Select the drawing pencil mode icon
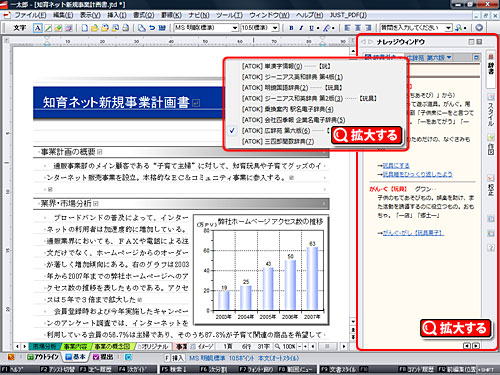 [x=48, y=28]
